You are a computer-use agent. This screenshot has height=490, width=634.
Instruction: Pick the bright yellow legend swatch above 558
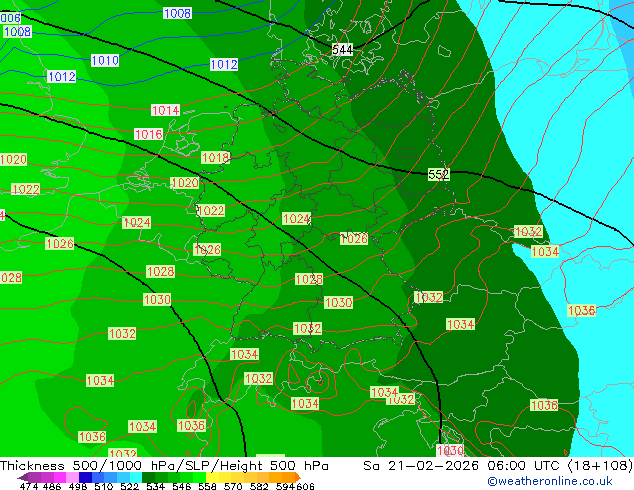(212, 477)
